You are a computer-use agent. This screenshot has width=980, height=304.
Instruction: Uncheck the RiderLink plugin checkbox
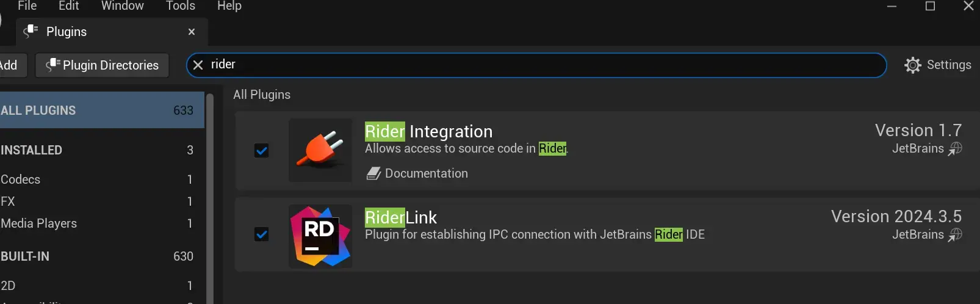pyautogui.click(x=261, y=234)
